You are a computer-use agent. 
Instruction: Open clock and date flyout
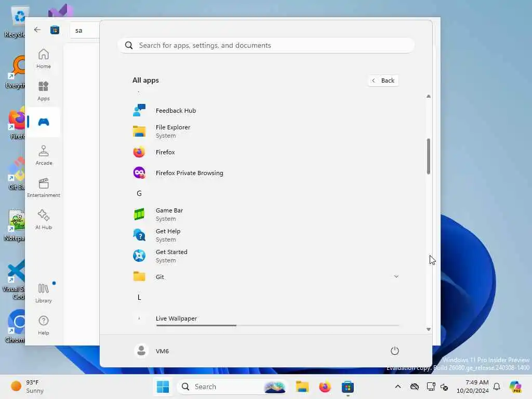point(472,387)
